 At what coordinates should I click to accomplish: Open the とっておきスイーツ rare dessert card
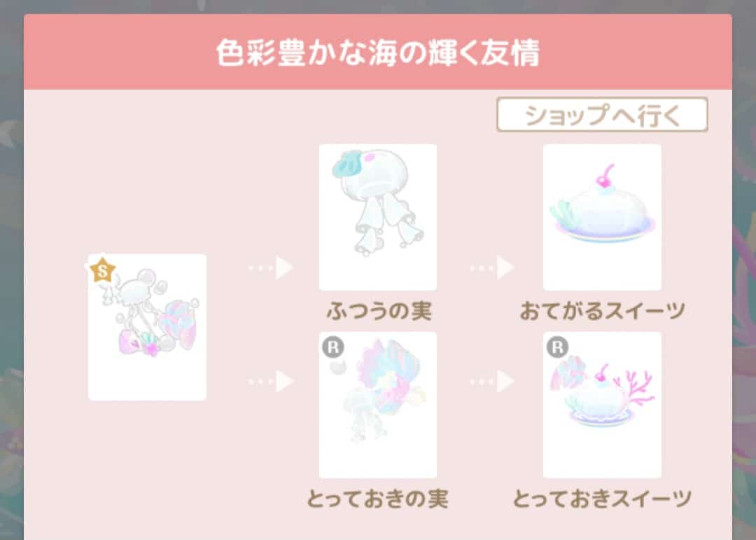click(602, 405)
